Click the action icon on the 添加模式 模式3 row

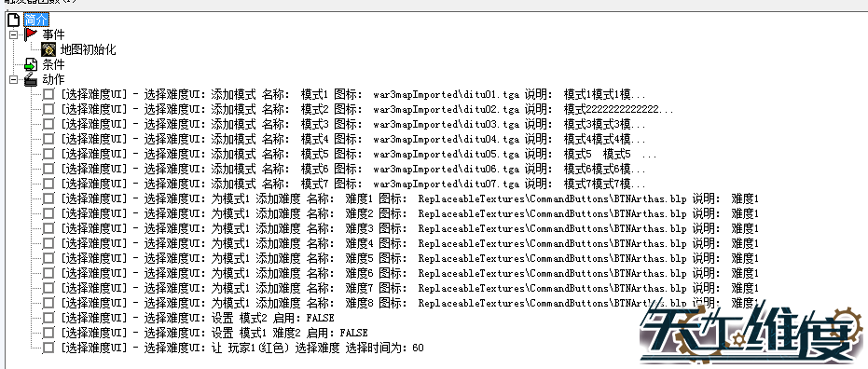coord(48,125)
